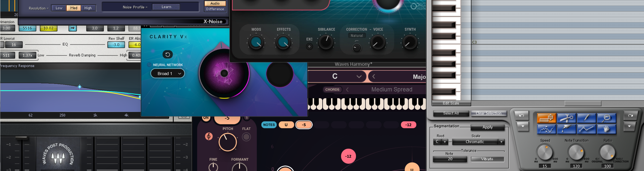Set X-Noise resolution to High
The height and width of the screenshot is (171, 644).
(x=88, y=8)
